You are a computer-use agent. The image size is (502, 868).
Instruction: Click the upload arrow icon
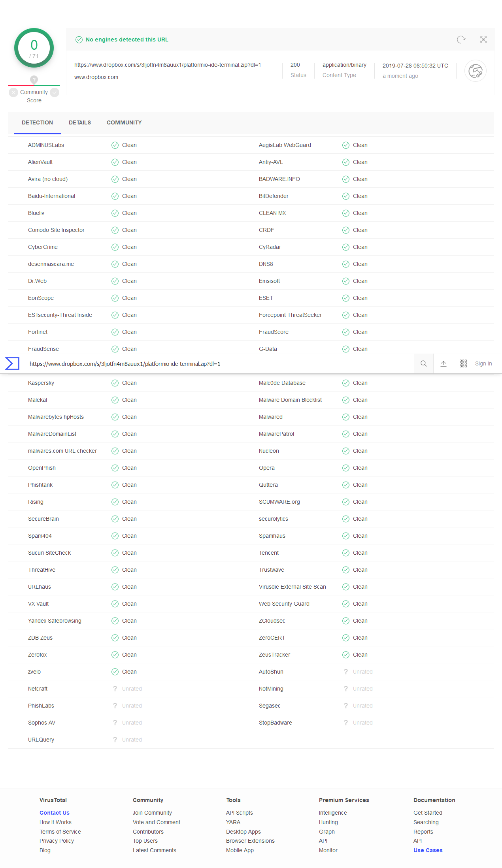tap(443, 363)
